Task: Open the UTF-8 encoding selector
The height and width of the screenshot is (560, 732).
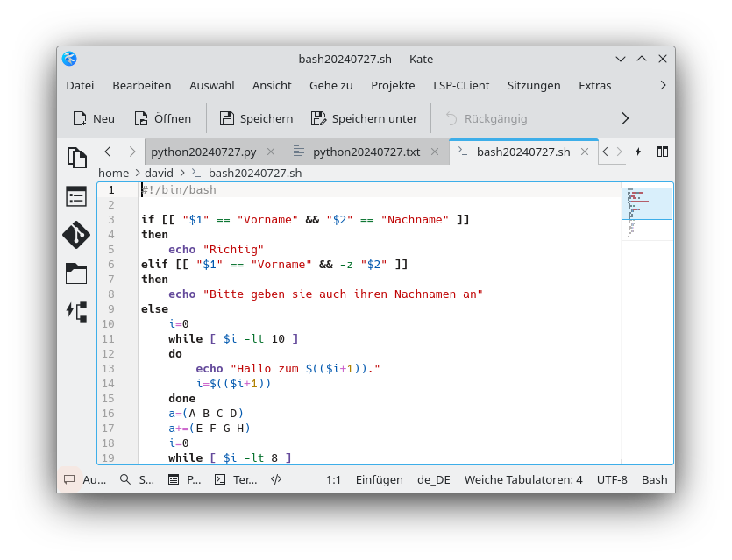Action: click(612, 479)
